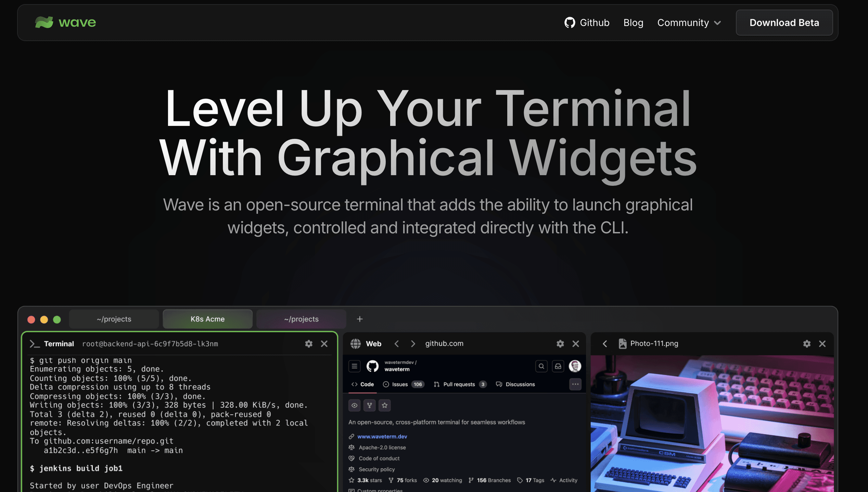Open Terminal block settings gear
The width and height of the screenshot is (868, 492).
point(309,344)
